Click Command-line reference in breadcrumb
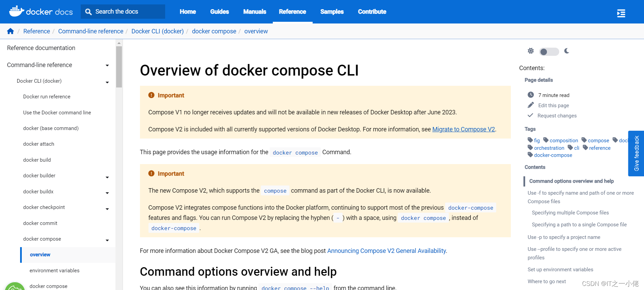Image resolution: width=644 pixels, height=290 pixels. (91, 31)
